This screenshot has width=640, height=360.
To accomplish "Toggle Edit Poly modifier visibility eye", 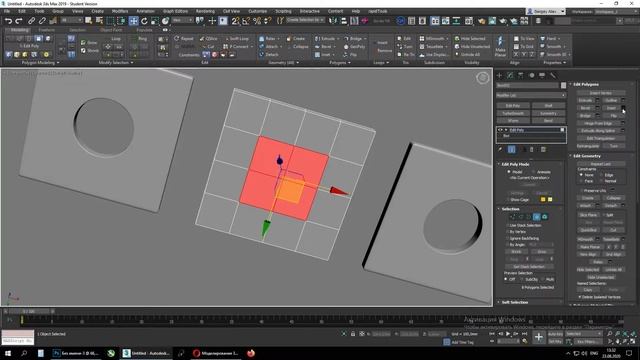I will (x=500, y=130).
